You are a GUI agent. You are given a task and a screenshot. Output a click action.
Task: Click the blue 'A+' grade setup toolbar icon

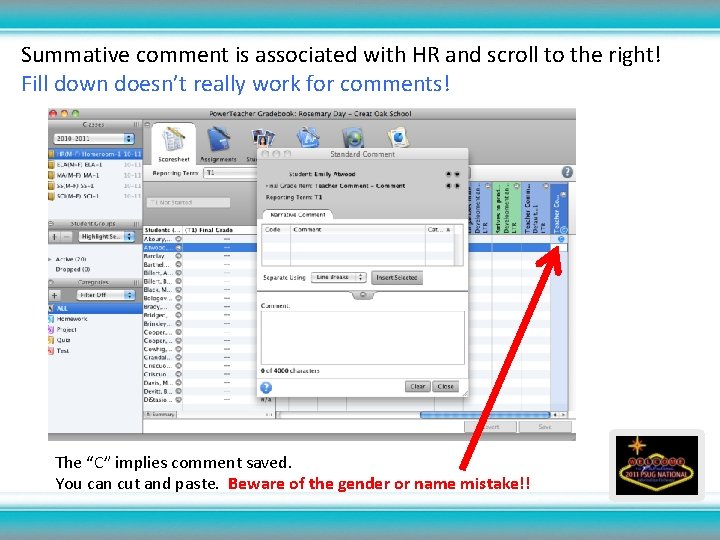coord(308,138)
